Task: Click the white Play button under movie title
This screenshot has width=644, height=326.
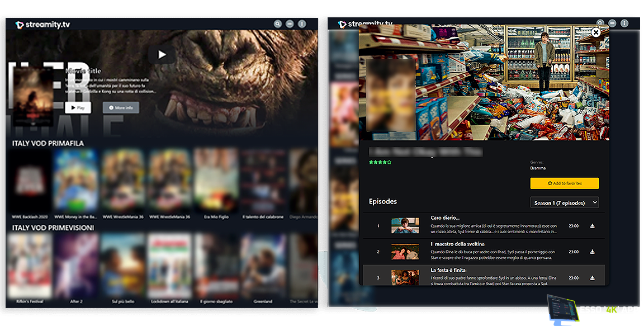Action: pyautogui.click(x=78, y=107)
